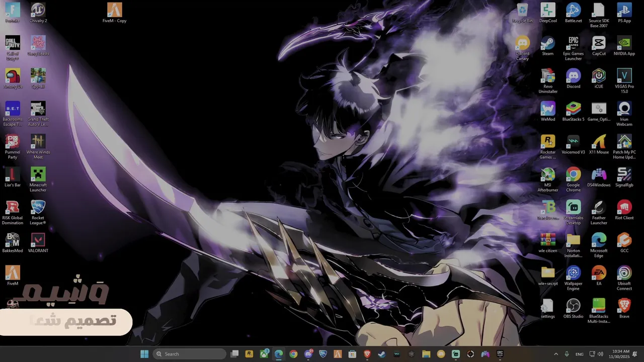Select the Recycle Bin icon
Viewport: 644px width, 362px height.
pos(522,13)
